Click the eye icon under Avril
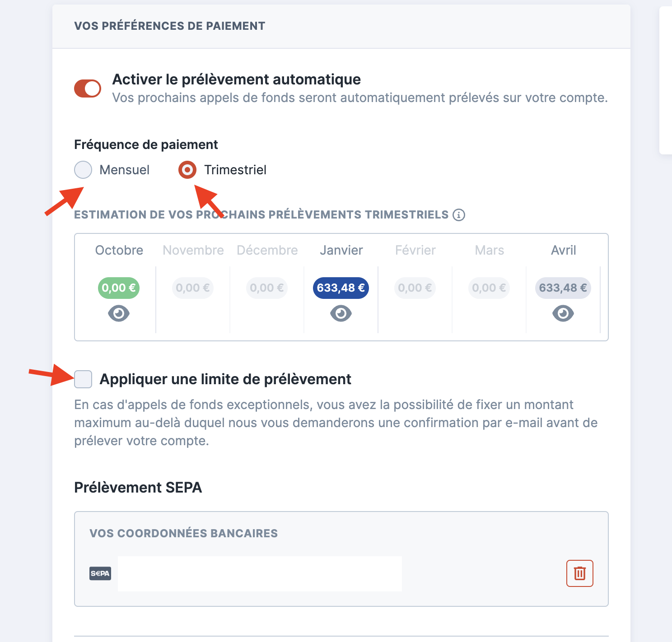The height and width of the screenshot is (642, 672). pos(563,313)
